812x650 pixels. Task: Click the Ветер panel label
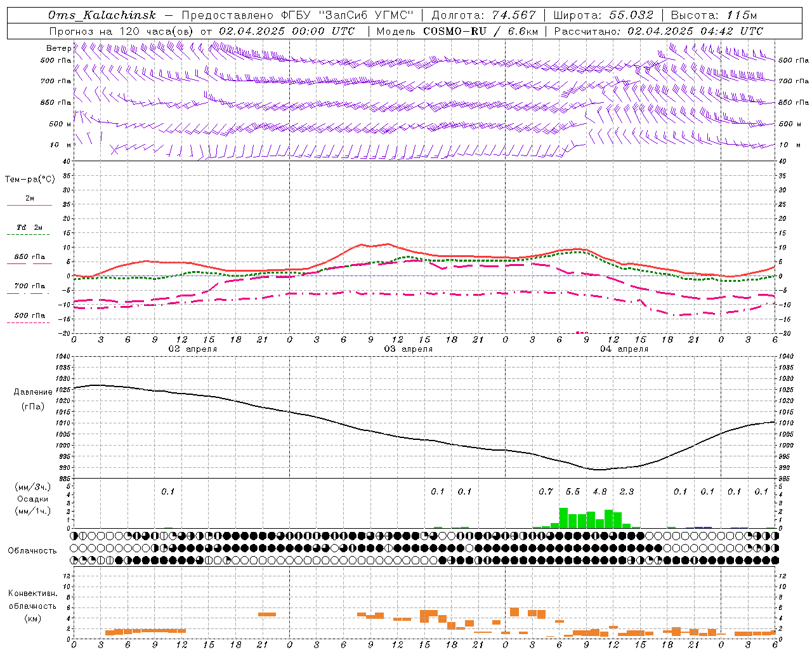59,48
